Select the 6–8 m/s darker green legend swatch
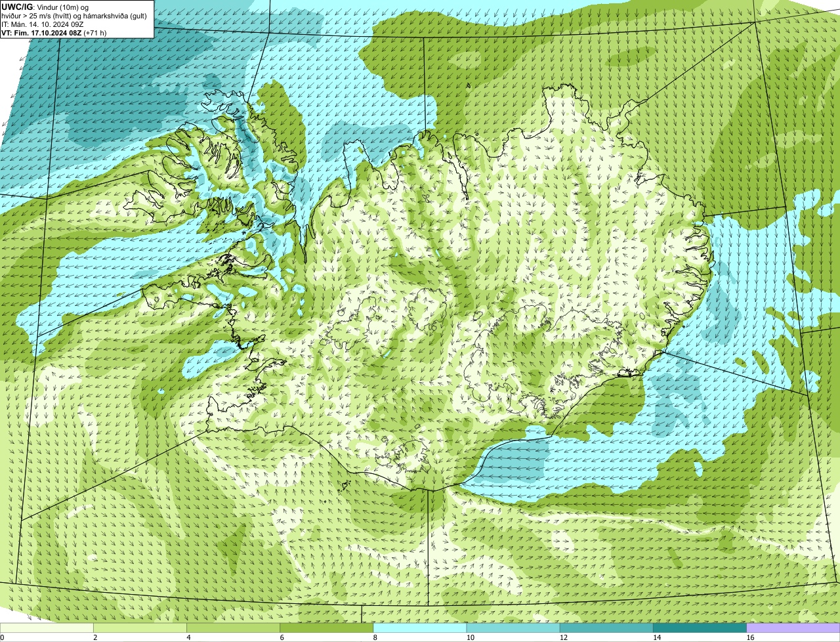Image resolution: width=840 pixels, height=642 pixels. [327, 628]
